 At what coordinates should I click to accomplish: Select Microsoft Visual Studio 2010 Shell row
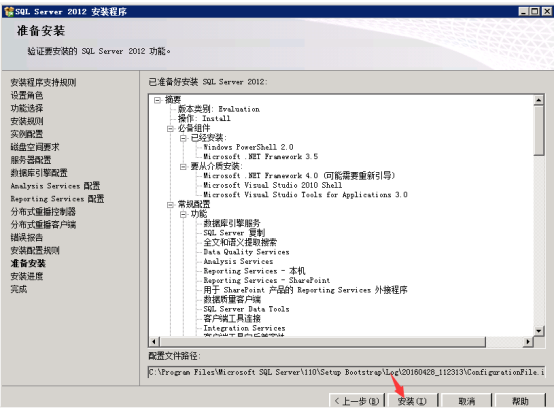click(273, 185)
